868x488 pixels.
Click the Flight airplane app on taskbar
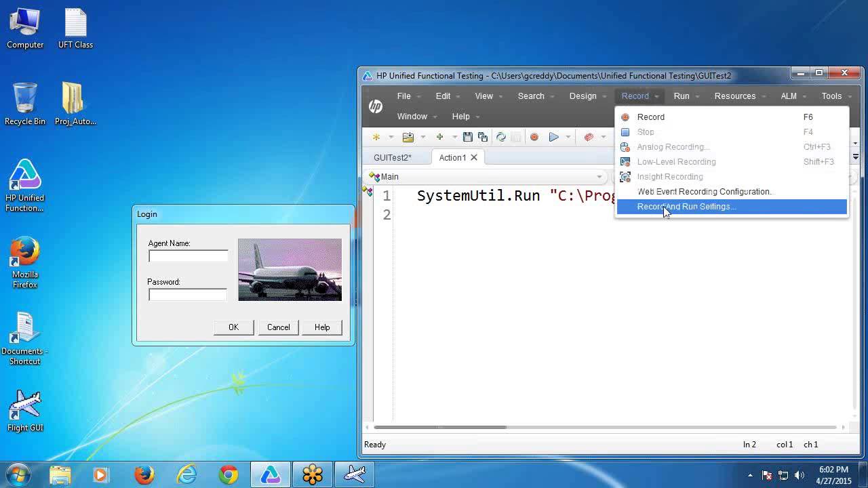tap(355, 474)
